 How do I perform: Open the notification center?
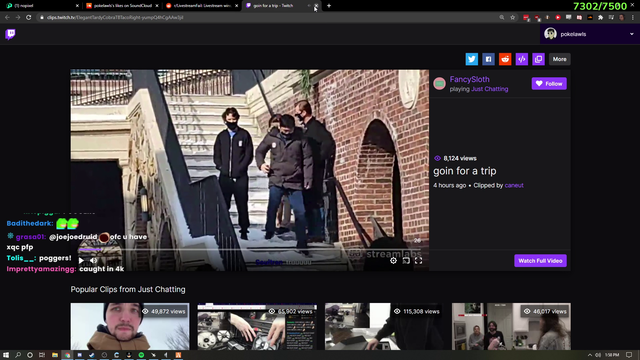[629, 355]
